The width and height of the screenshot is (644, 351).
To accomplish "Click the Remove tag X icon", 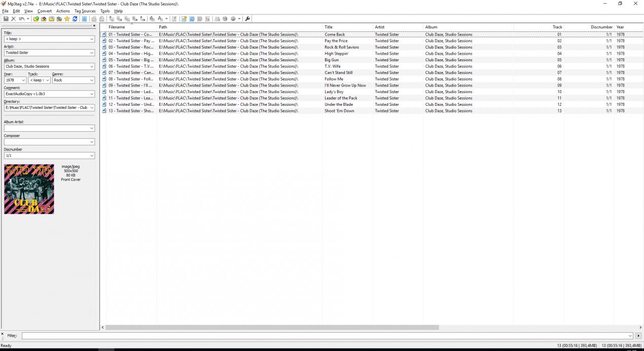I will click(x=14, y=19).
